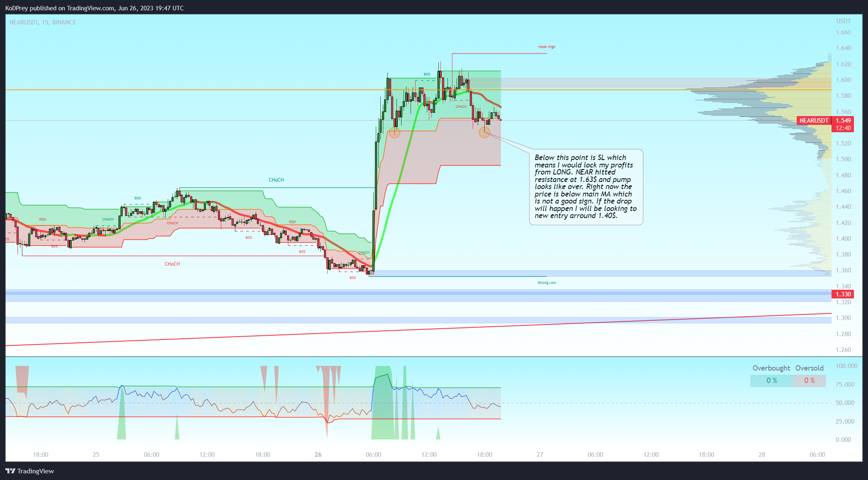Image resolution: width=868 pixels, height=480 pixels.
Task: Click the 1.640 price axis value
Action: click(x=843, y=48)
